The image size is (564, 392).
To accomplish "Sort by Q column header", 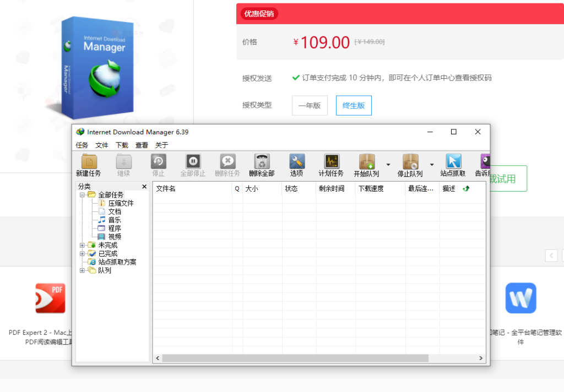I will 237,188.
